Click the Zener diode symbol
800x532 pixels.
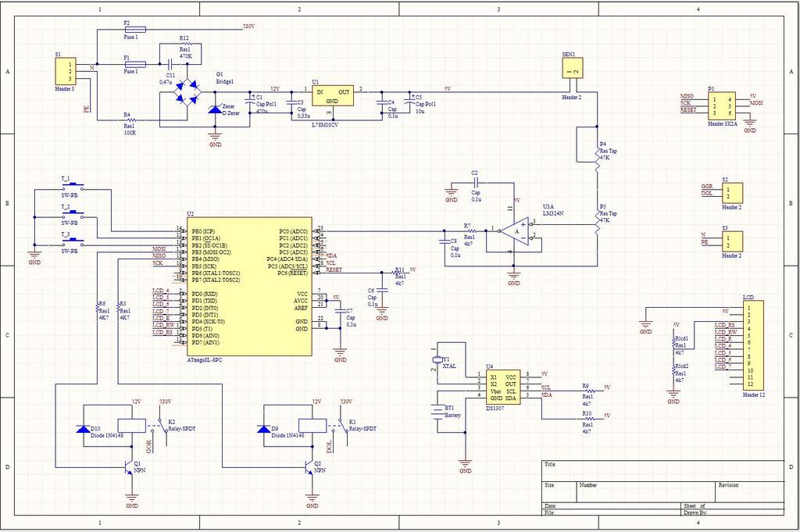215,109
